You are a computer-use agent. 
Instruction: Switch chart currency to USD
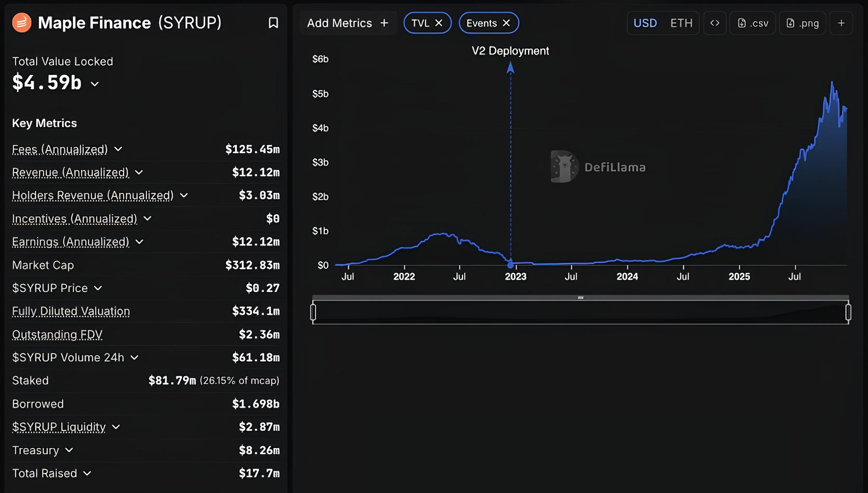click(645, 23)
